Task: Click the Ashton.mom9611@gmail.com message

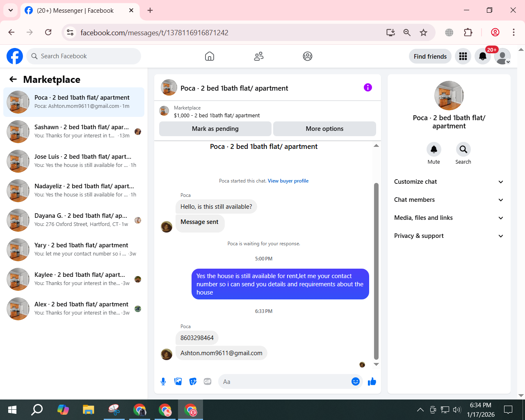Action: 221,353
